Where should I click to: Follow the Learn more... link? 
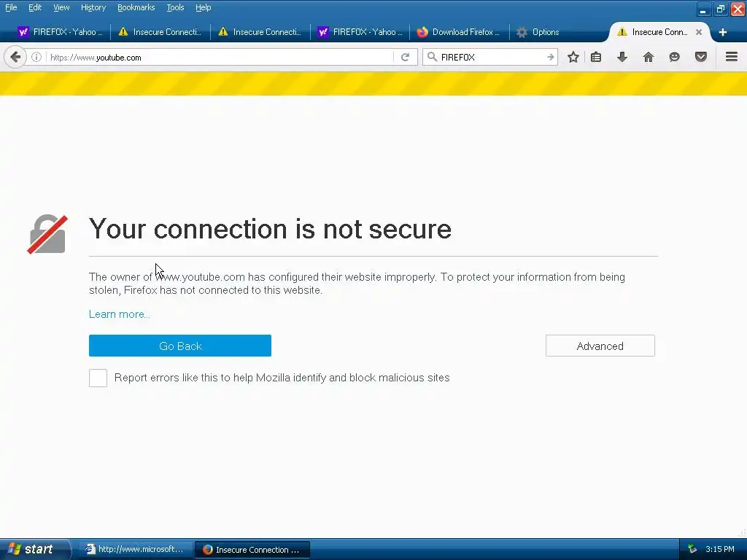click(x=119, y=314)
